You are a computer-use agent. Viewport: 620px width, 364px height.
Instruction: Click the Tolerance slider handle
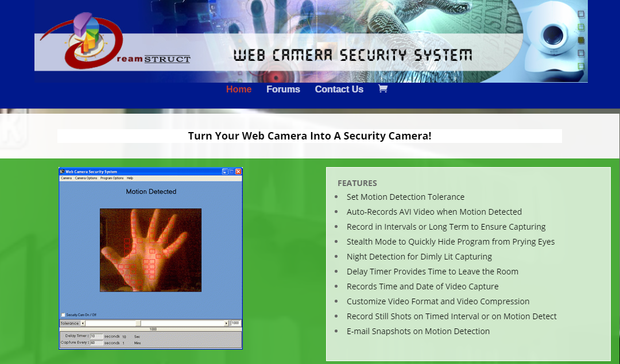point(138,322)
